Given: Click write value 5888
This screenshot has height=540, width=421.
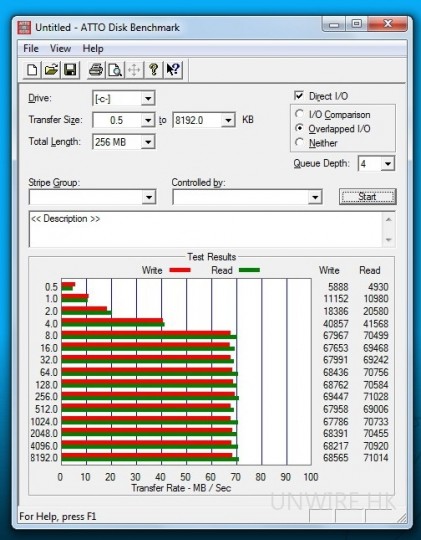Looking at the screenshot, I should click(x=338, y=287).
